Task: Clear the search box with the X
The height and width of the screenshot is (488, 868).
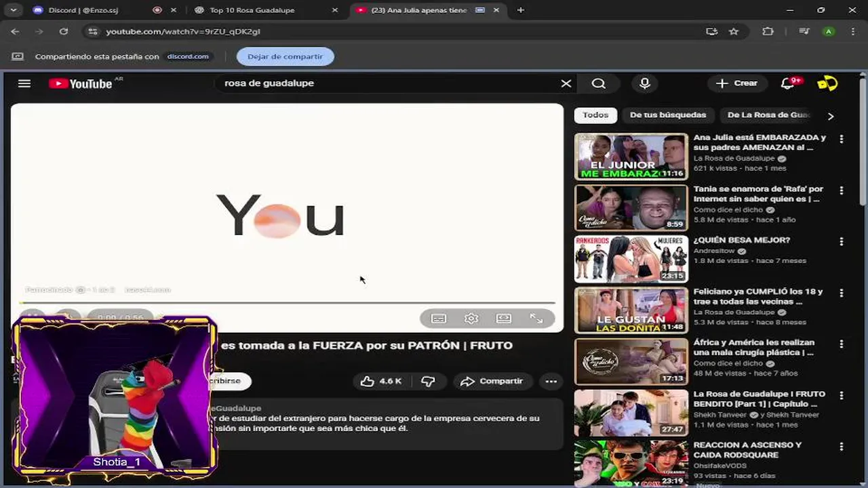Action: 566,83
